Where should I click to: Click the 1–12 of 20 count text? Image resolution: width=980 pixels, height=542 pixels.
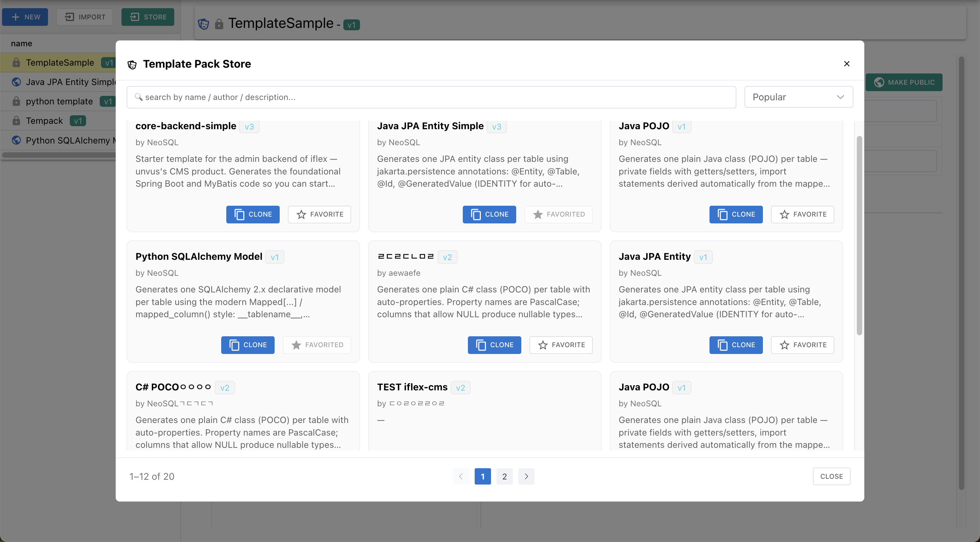(x=152, y=476)
